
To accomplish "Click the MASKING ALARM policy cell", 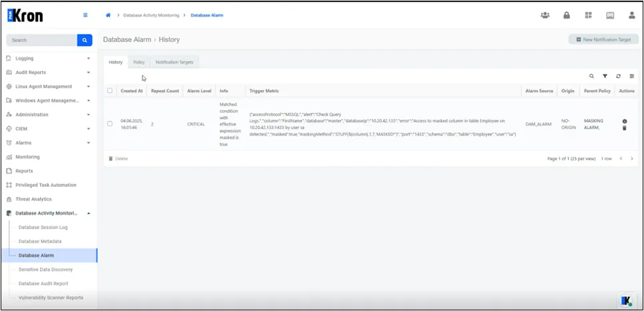I will click(593, 124).
